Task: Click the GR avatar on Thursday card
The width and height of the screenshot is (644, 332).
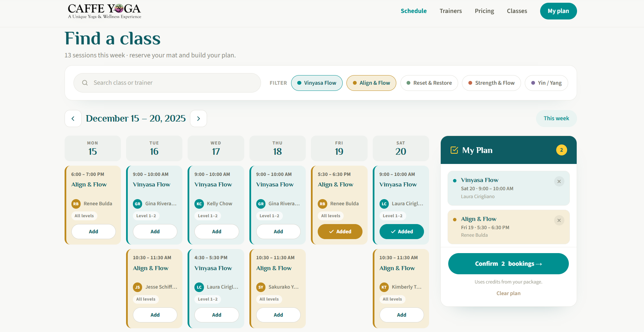Action: [x=261, y=204]
